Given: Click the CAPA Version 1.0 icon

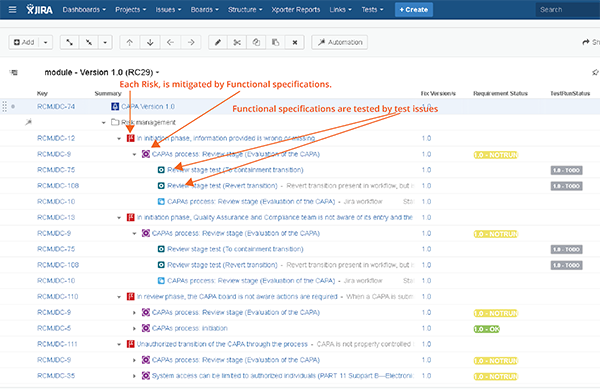Looking at the screenshot, I should point(115,106).
